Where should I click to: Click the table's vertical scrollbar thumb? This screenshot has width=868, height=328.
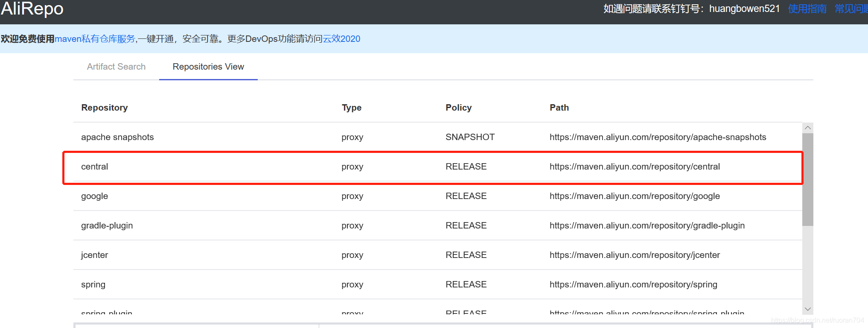coord(807,179)
